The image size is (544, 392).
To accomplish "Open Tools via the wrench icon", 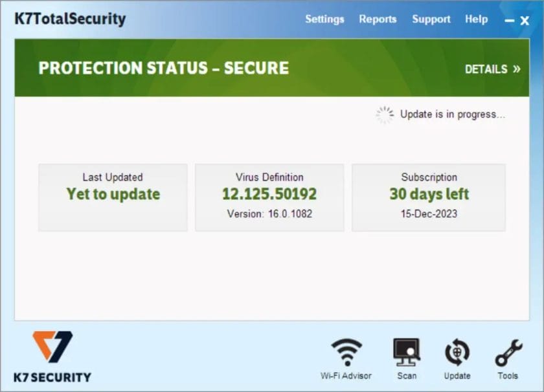I will click(507, 353).
